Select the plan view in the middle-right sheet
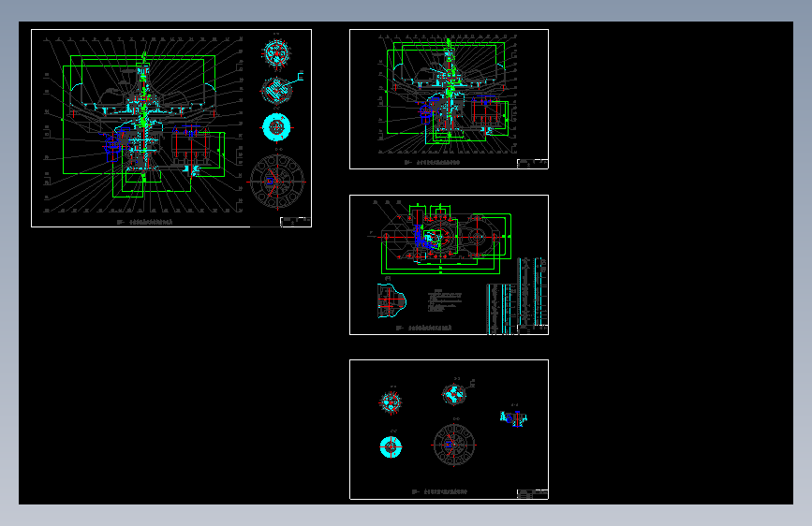 [x=447, y=238]
